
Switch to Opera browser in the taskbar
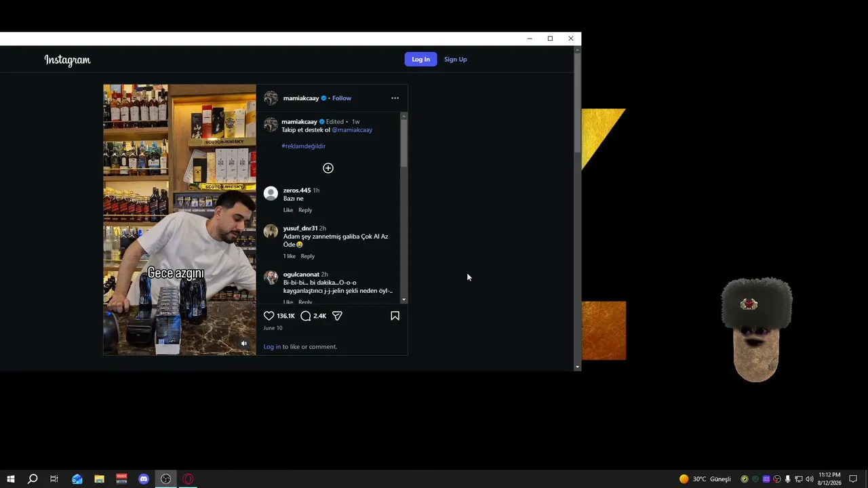[x=189, y=479]
